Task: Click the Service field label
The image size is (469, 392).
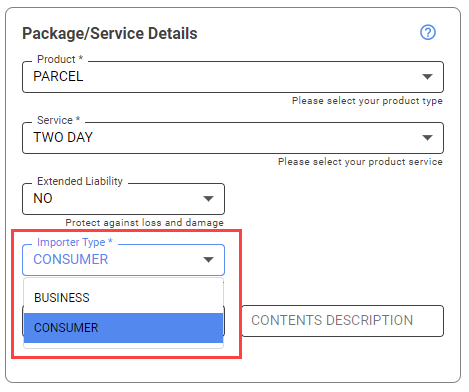Action: click(x=58, y=120)
